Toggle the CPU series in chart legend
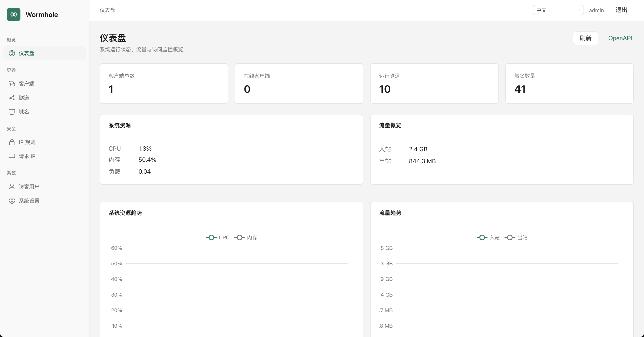 218,238
